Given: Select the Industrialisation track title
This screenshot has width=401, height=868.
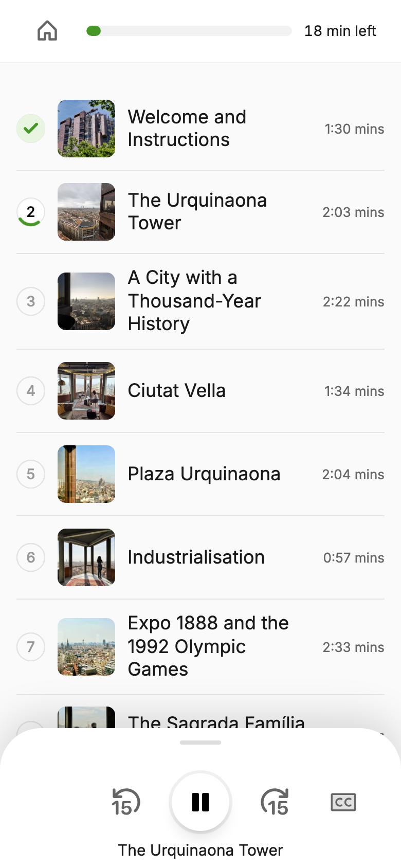Looking at the screenshot, I should pyautogui.click(x=196, y=557).
